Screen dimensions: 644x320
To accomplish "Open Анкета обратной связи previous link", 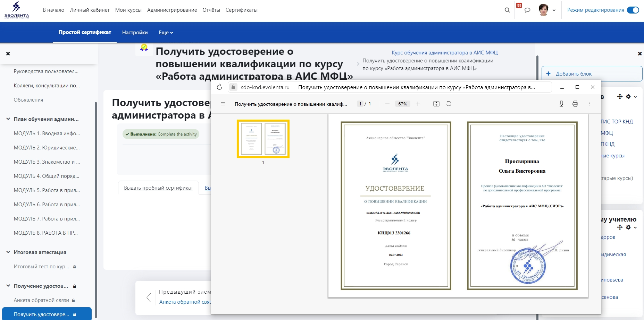I will point(185,302).
